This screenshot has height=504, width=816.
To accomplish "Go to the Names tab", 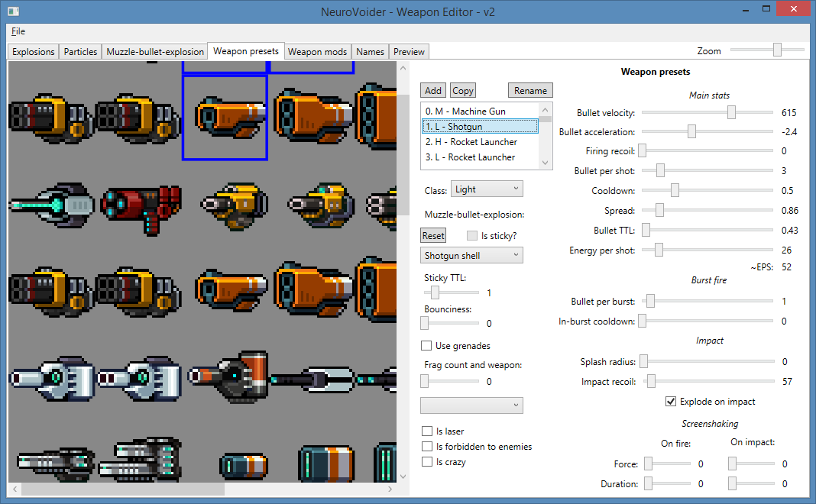I will 370,51.
